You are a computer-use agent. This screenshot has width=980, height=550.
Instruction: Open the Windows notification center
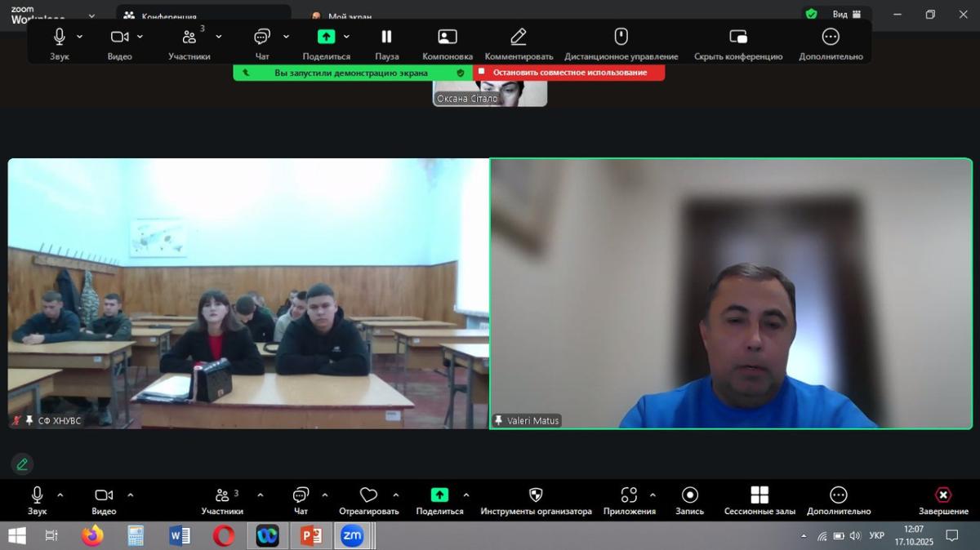click(951, 536)
